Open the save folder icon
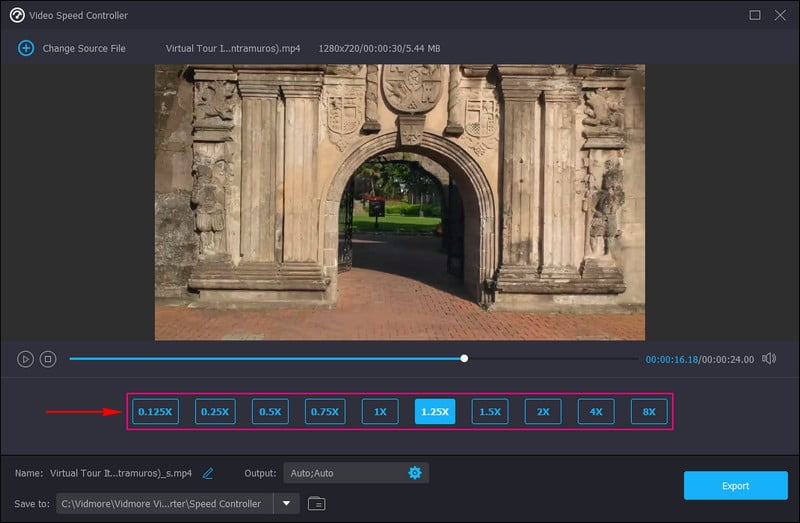This screenshot has height=523, width=800. 316,503
